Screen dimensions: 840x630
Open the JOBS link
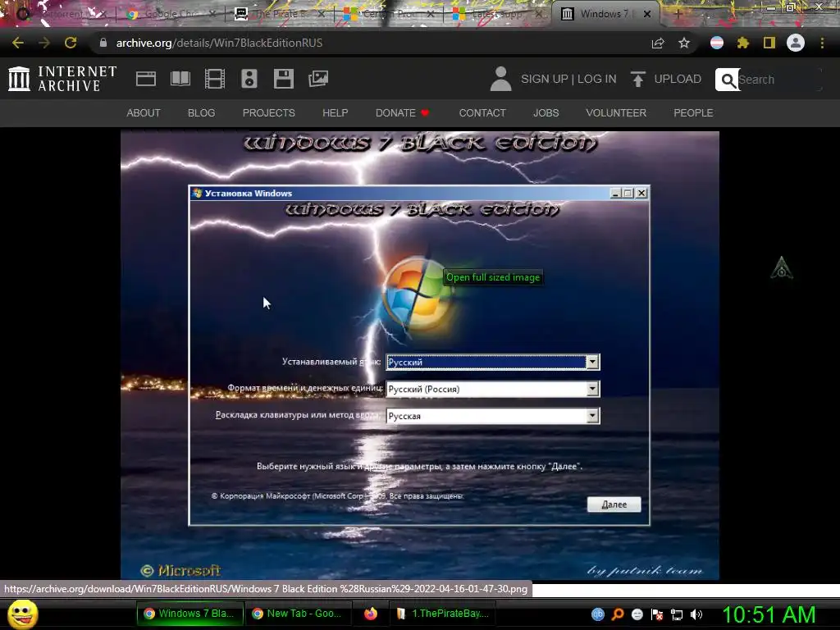pyautogui.click(x=546, y=113)
